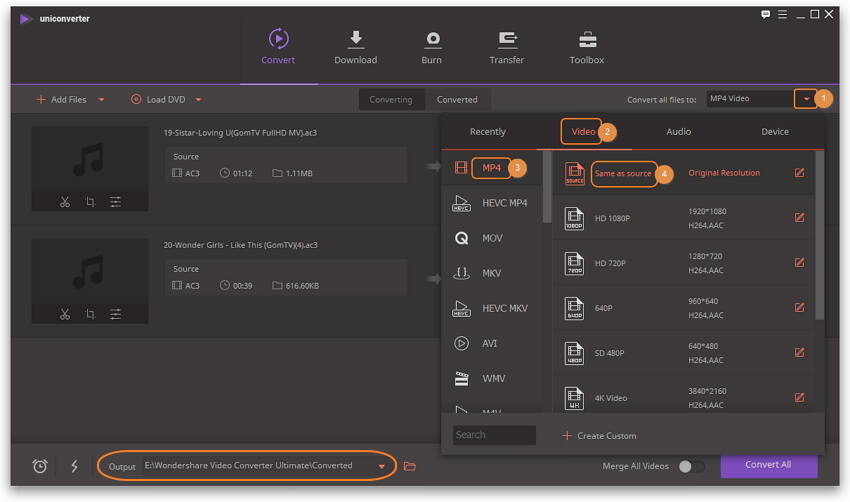Select the 640P resolution preset
850x502 pixels.
coord(684,308)
